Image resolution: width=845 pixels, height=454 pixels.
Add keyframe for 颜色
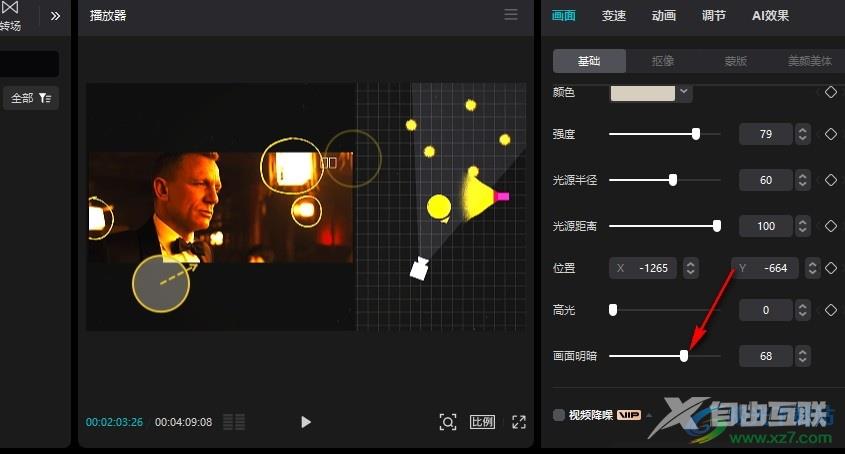coord(830,92)
